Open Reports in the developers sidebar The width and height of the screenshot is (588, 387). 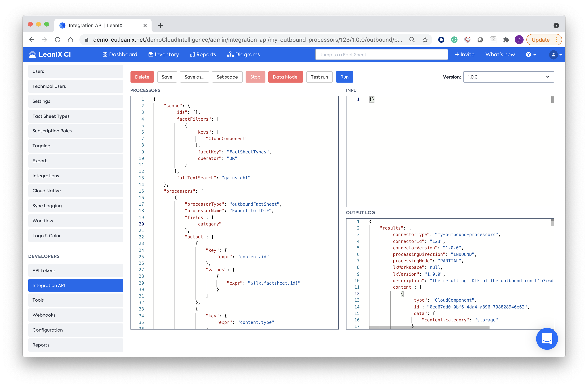point(76,345)
